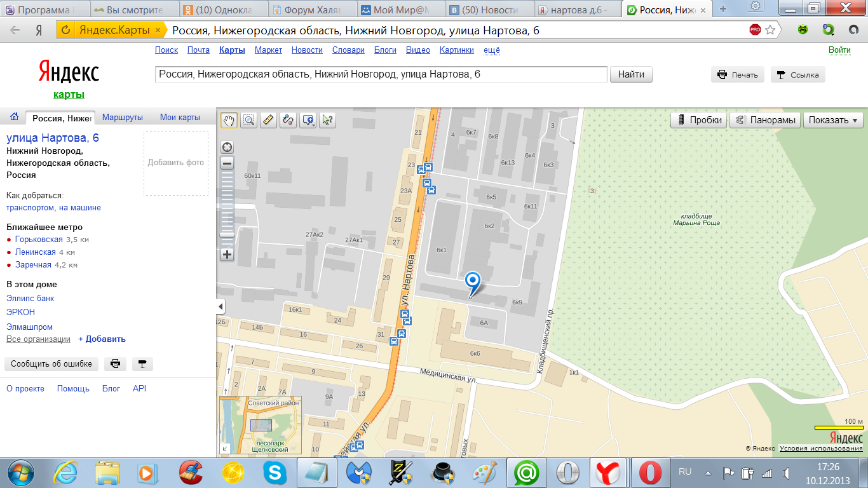Collapse the left sidebar panel arrow
This screenshot has height=488, width=868.
pos(220,307)
